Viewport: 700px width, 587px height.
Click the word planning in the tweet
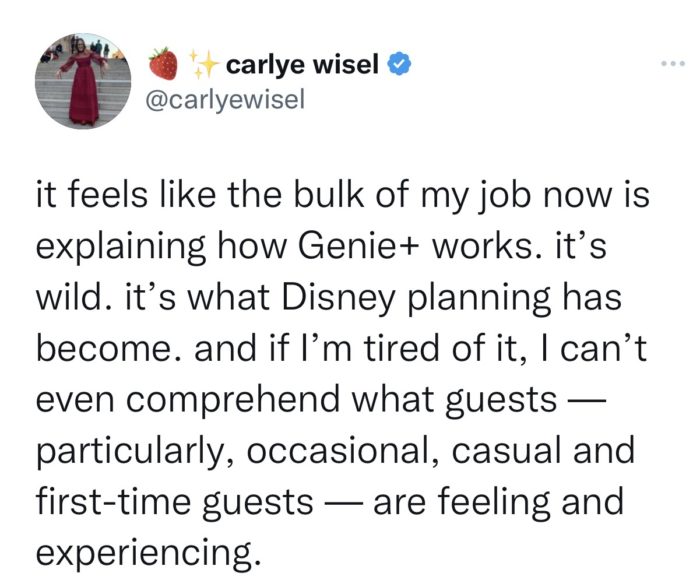[x=479, y=299]
